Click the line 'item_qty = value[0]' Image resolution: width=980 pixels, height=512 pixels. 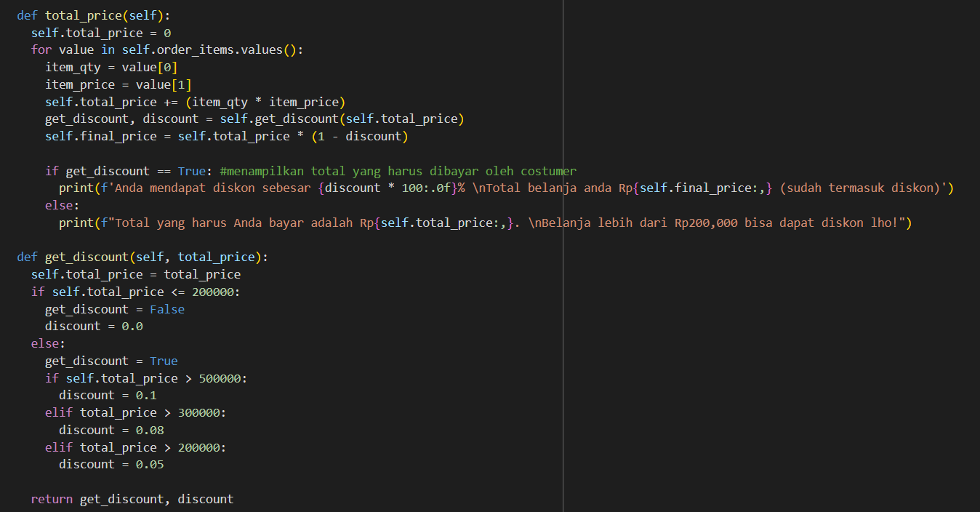(111, 67)
